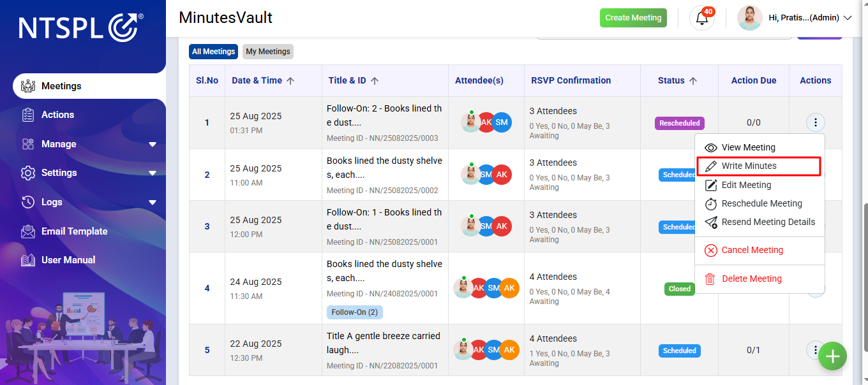The width and height of the screenshot is (868, 385).
Task: Select Cancel Meeting from the context menu
Action: 759,250
